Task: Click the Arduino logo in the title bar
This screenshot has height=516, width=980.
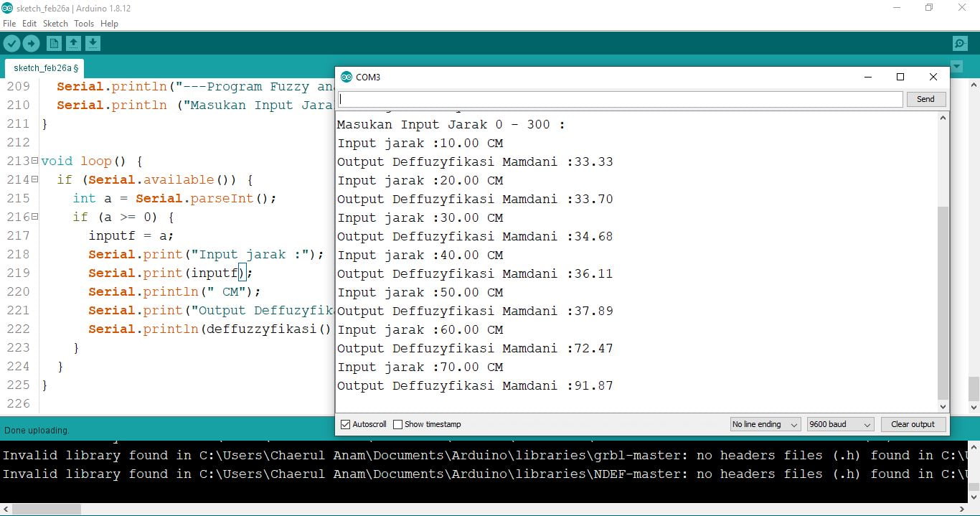Action: coord(8,8)
